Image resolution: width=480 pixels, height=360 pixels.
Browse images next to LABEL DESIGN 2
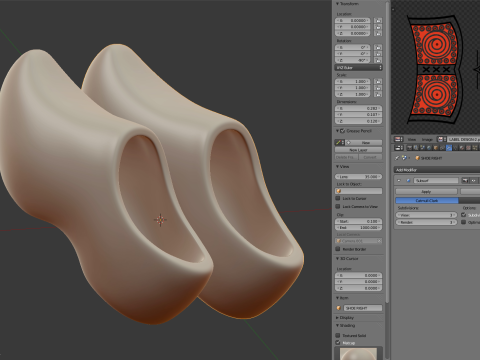click(442, 139)
